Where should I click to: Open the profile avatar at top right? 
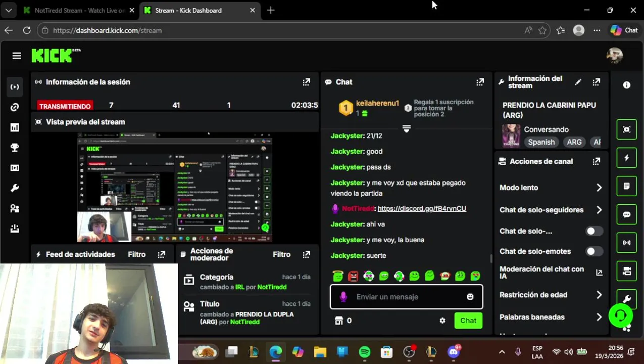pos(615,56)
